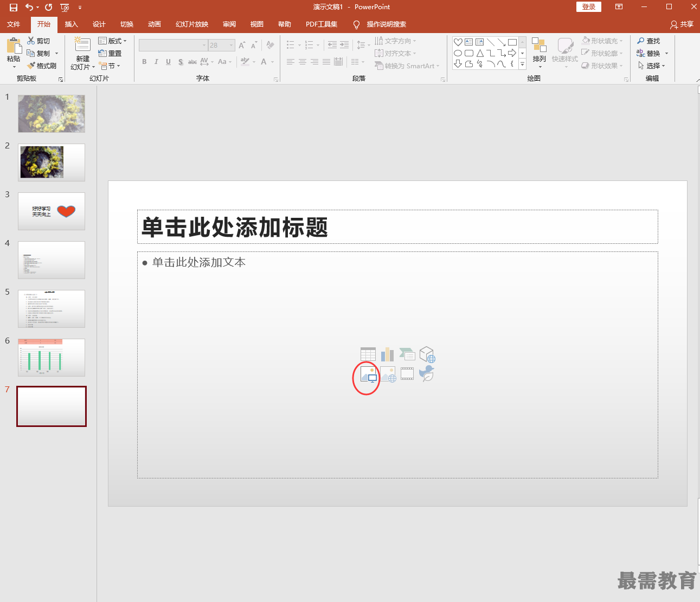Pick the triangle shape from the gallery
700x602 pixels.
pyautogui.click(x=480, y=53)
